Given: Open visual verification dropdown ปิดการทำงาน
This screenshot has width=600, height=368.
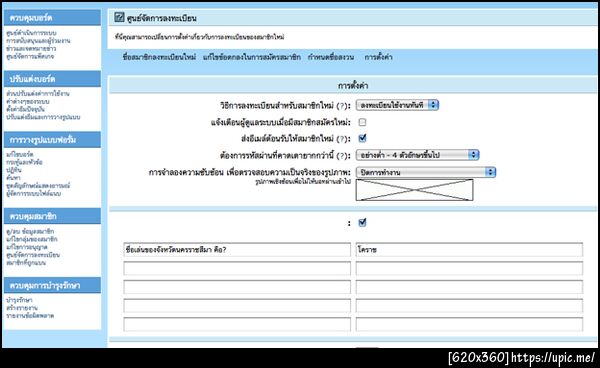Looking at the screenshot, I should (426, 172).
